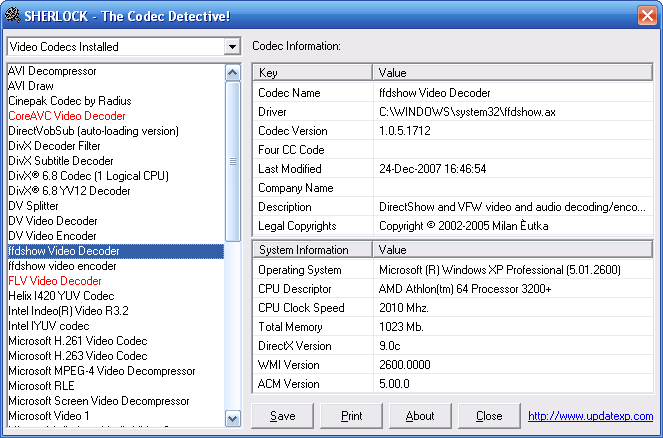
Task: Click CPU Clock Speed value 2010 Mhz.
Action: pyautogui.click(x=404, y=308)
